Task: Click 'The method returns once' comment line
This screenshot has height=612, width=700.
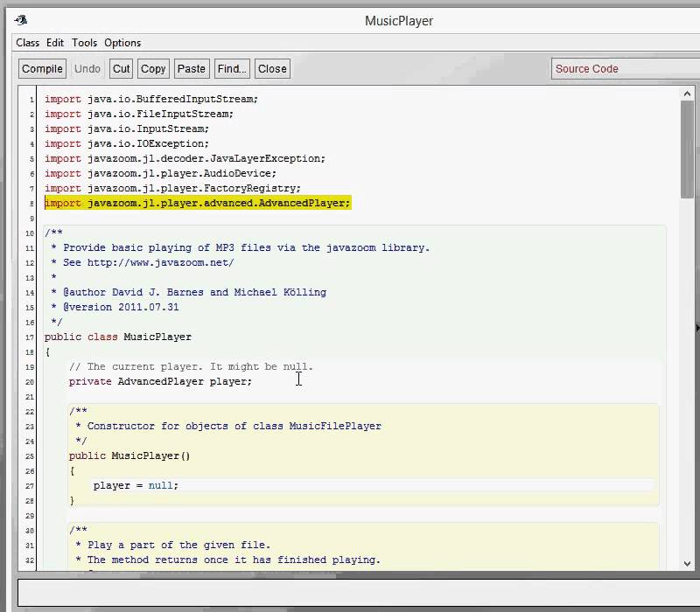Action: (x=227, y=560)
